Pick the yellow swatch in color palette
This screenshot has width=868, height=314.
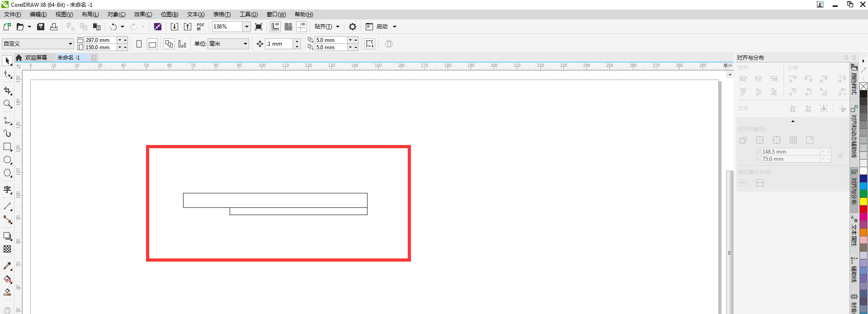pyautogui.click(x=863, y=202)
